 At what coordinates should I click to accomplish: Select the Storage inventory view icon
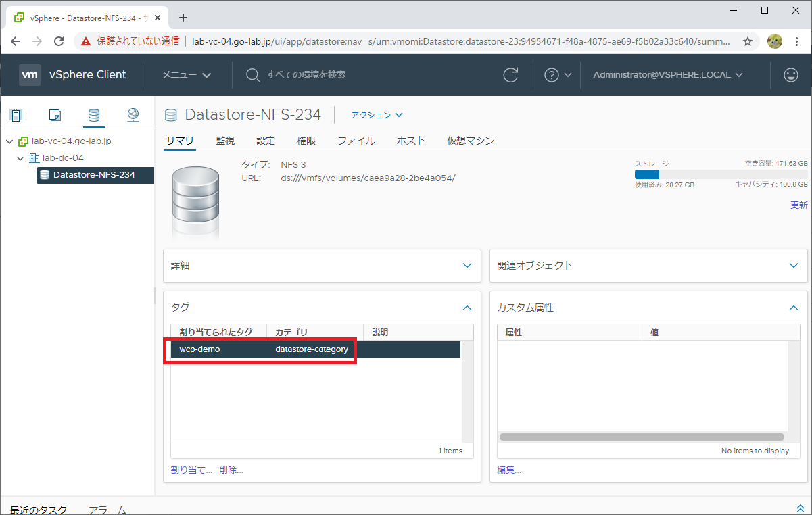(94, 115)
